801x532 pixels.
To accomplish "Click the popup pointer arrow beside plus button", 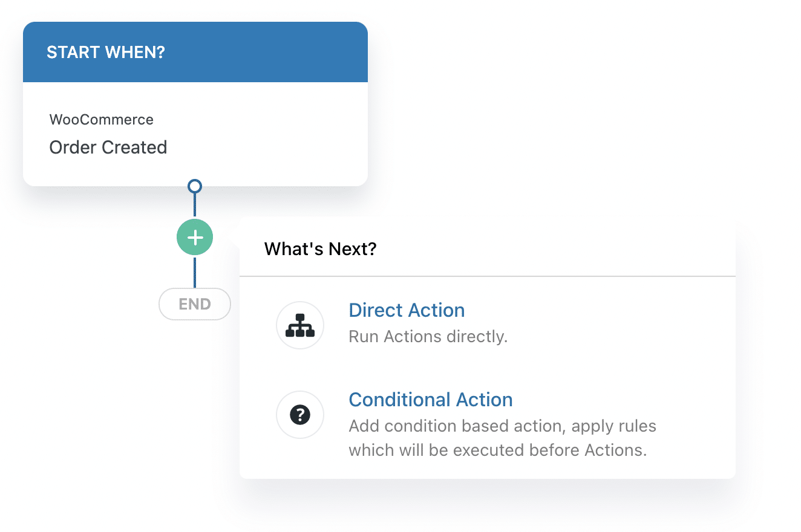I will click(x=236, y=238).
